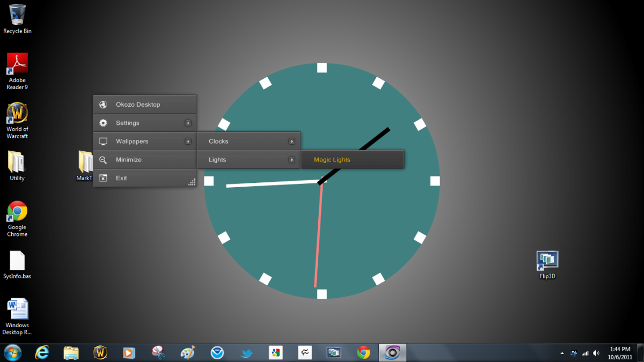Expand the Lights submenu arrow
Screen dimensions: 644x362
click(291, 160)
